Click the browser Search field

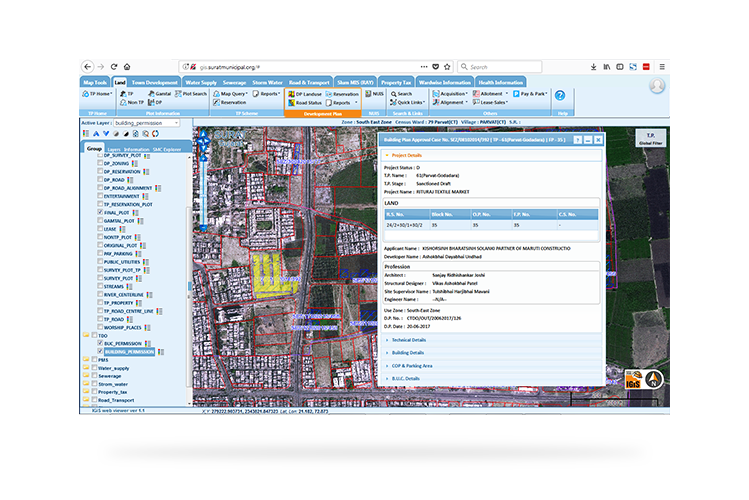pyautogui.click(x=500, y=67)
